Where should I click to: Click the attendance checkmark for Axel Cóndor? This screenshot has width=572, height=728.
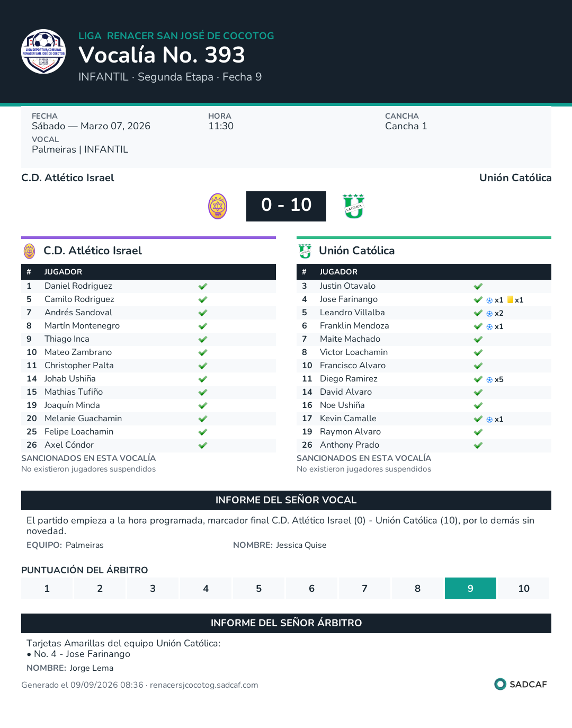203,445
